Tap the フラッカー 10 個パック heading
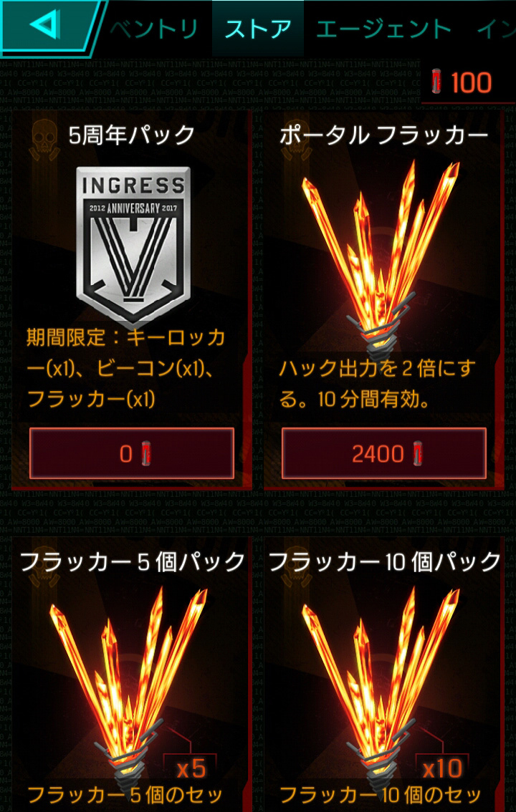The height and width of the screenshot is (812, 516). pos(384,562)
